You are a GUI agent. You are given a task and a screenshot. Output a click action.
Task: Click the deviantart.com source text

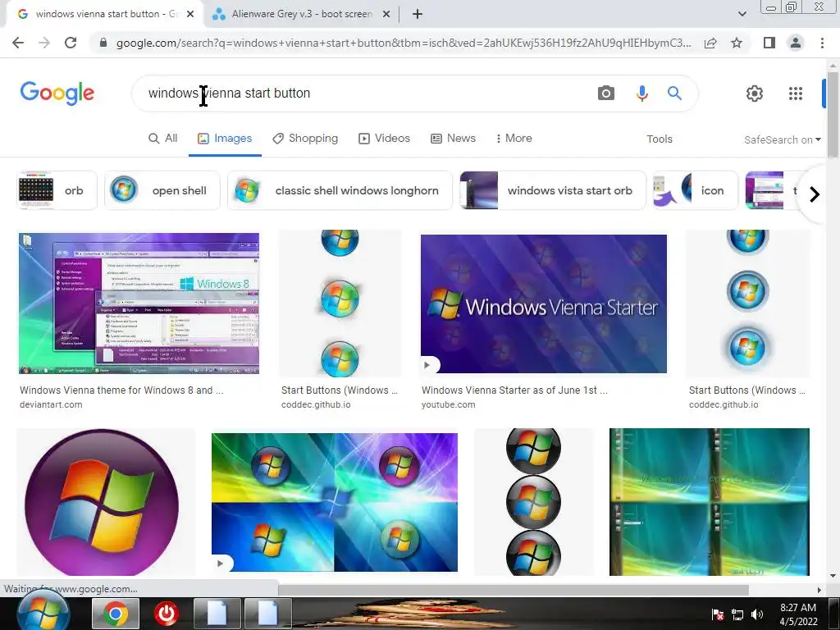pos(51,404)
